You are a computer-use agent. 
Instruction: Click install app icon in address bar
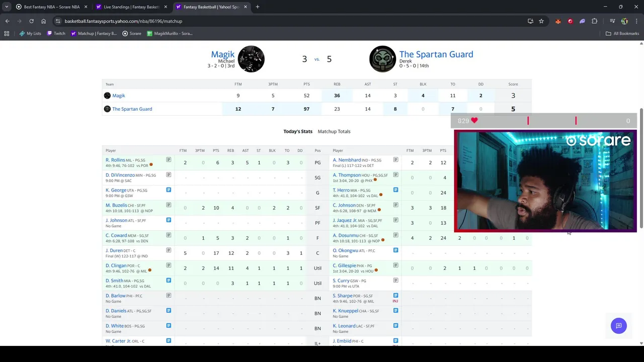point(530,21)
